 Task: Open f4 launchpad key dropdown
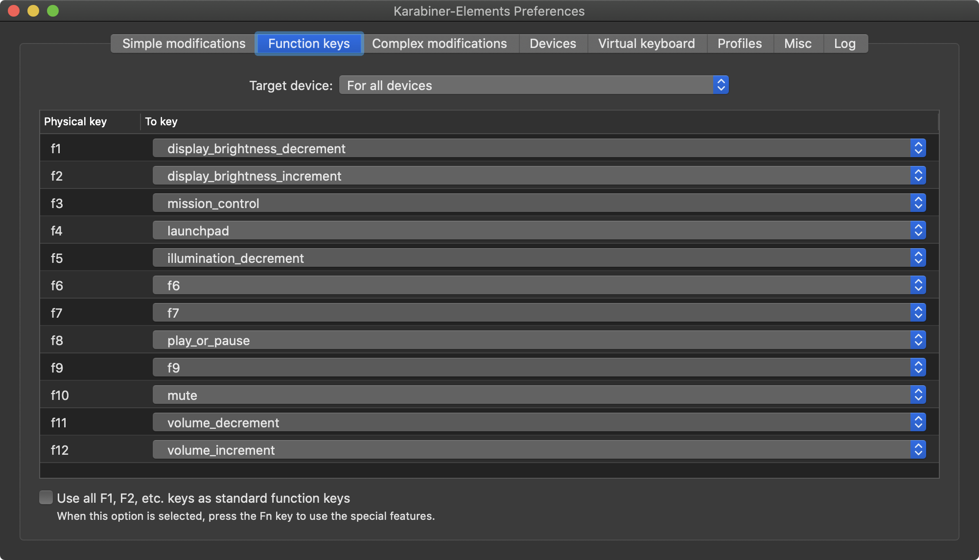[539, 231]
